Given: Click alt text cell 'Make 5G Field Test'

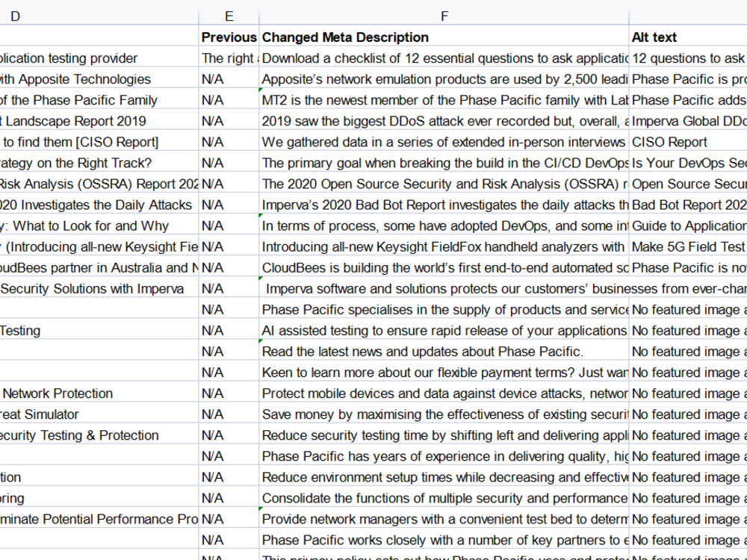Looking at the screenshot, I should click(x=688, y=246).
